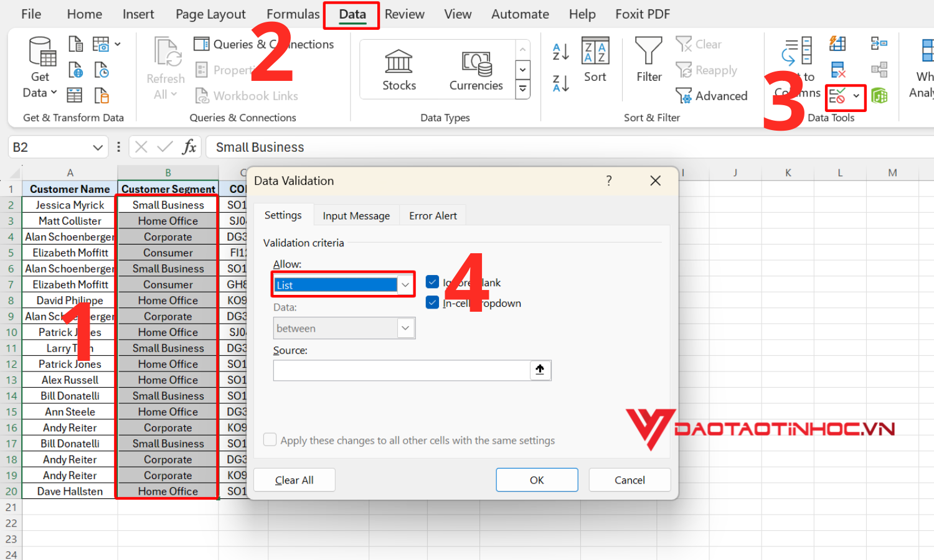Switch to the Input Message tab
Viewport: 934px width, 560px height.
356,216
